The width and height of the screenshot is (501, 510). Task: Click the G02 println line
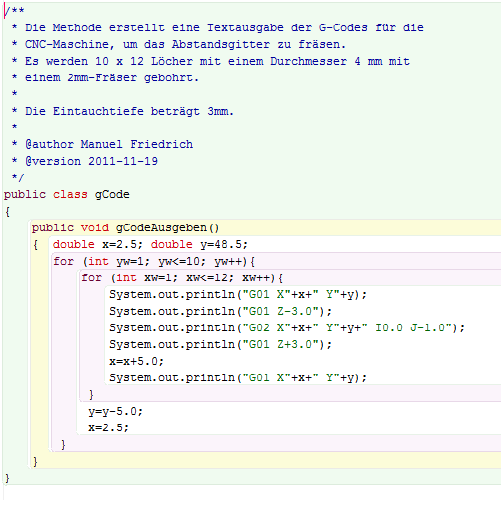coord(287,328)
